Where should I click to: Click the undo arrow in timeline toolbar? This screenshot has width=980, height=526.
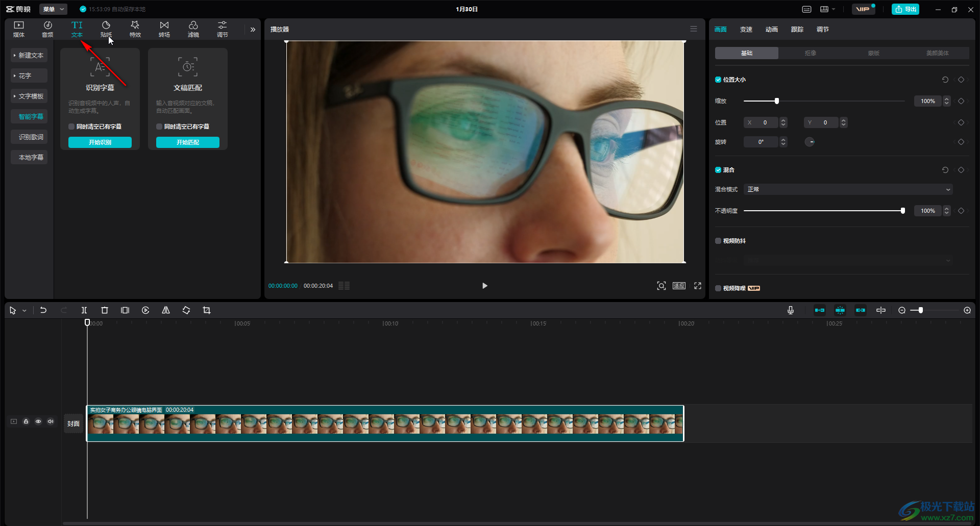pos(43,310)
